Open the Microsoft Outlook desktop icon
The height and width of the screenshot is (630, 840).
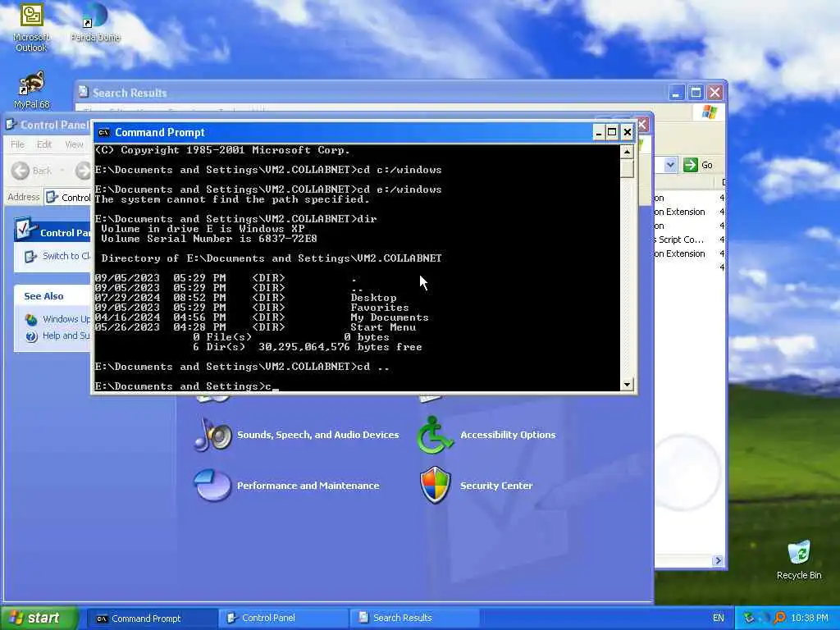(31, 27)
